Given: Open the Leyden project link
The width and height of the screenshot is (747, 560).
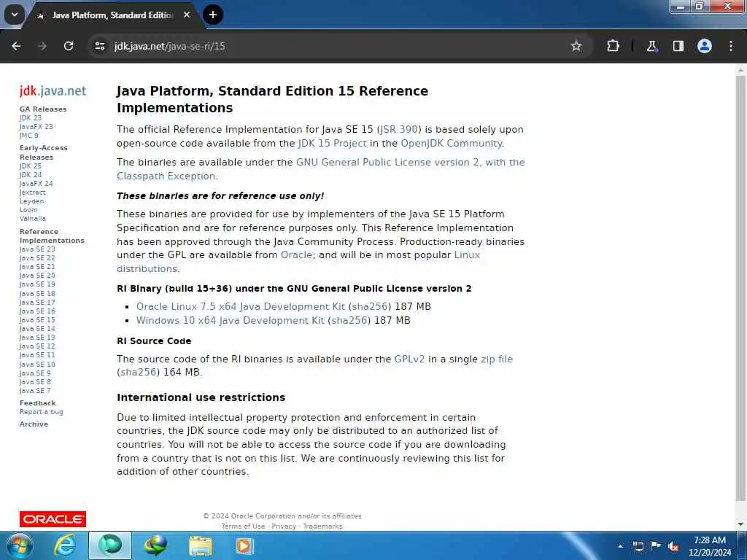Looking at the screenshot, I should coord(31,201).
